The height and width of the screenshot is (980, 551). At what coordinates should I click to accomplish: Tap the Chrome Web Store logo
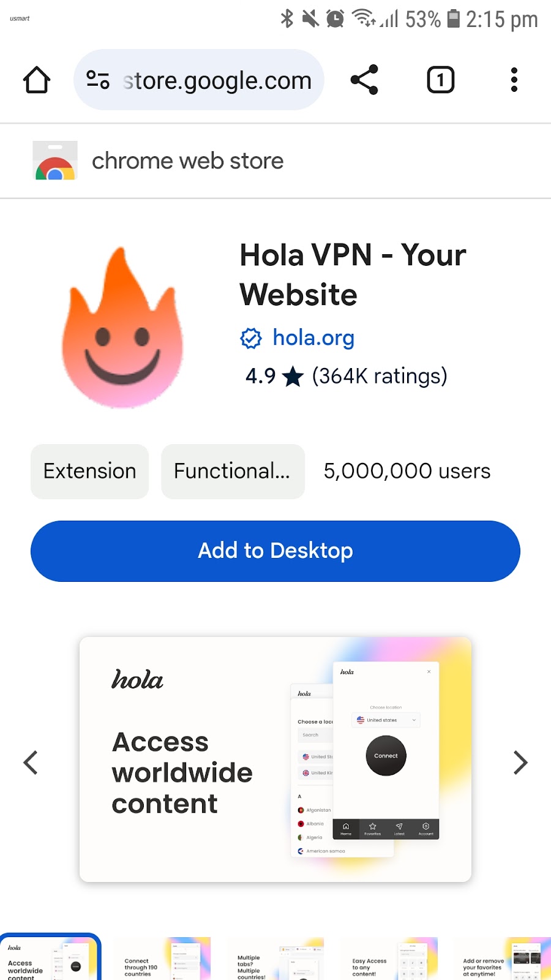click(x=55, y=160)
